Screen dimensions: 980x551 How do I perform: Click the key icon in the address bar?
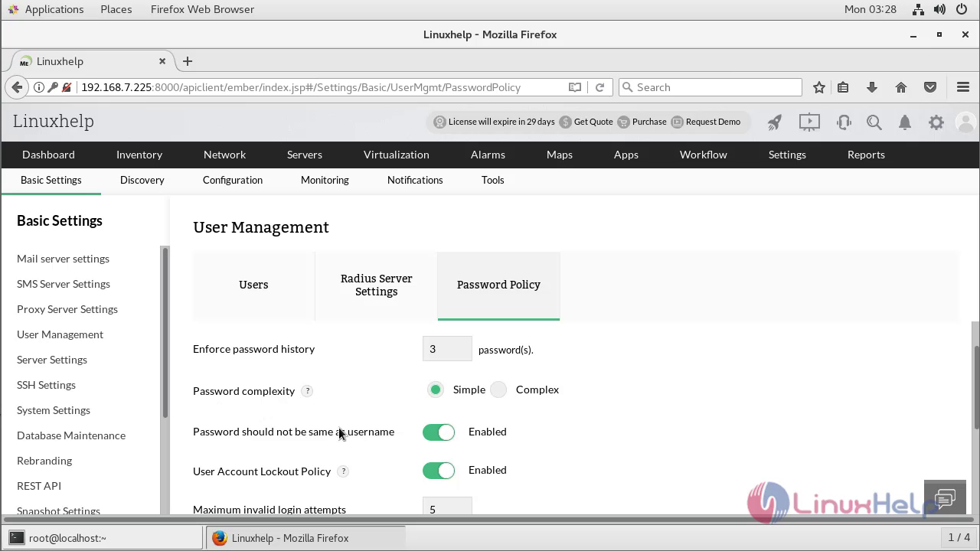[53, 87]
